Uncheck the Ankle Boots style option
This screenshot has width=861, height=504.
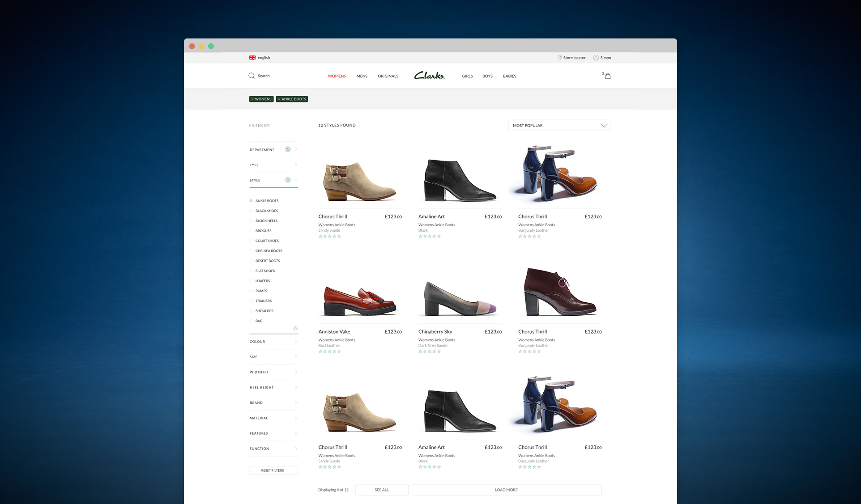[251, 201]
